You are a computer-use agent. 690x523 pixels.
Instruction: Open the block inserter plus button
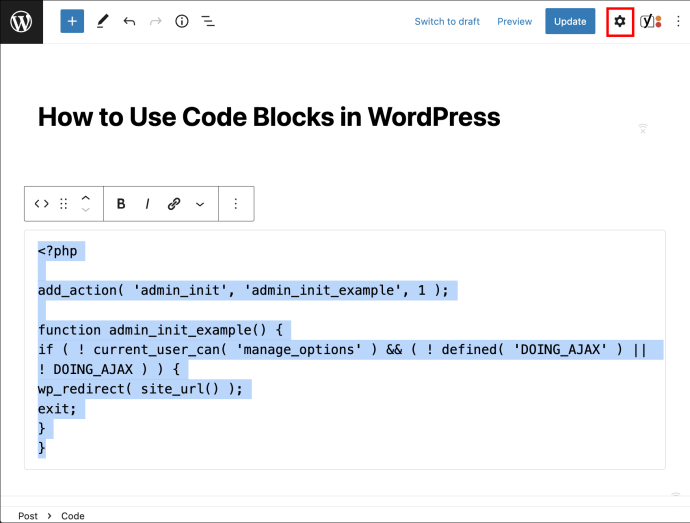pos(72,21)
